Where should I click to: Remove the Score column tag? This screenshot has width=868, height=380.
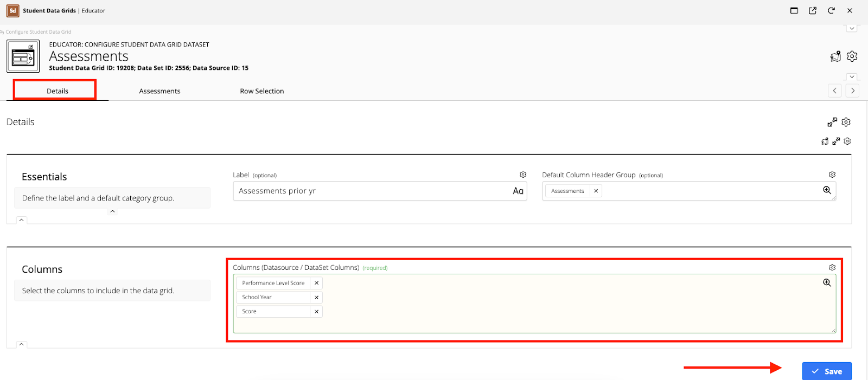[x=317, y=311]
